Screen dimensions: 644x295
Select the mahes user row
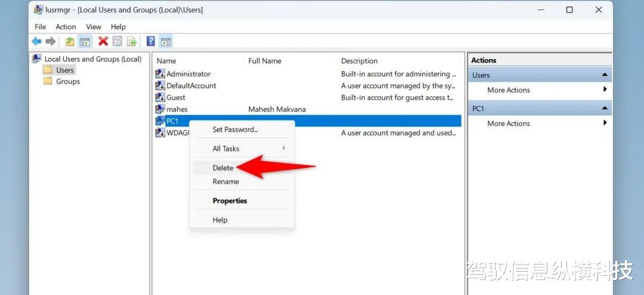tap(308, 109)
